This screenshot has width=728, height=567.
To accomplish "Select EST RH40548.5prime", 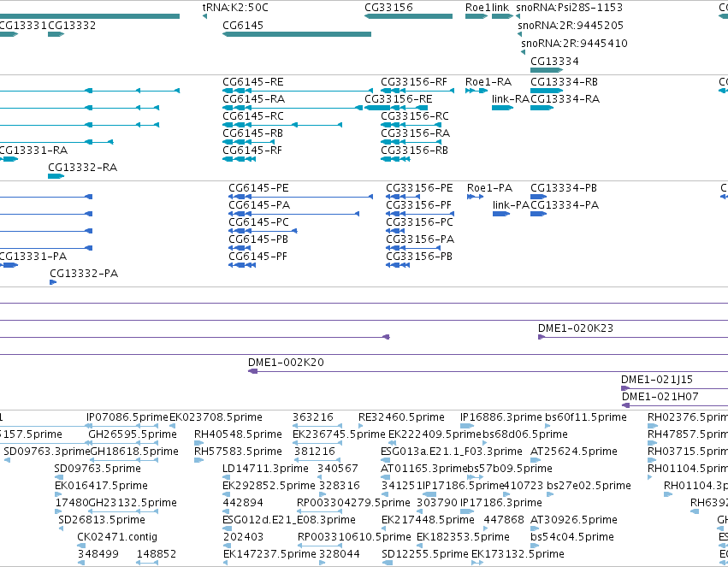I will 238,434.
